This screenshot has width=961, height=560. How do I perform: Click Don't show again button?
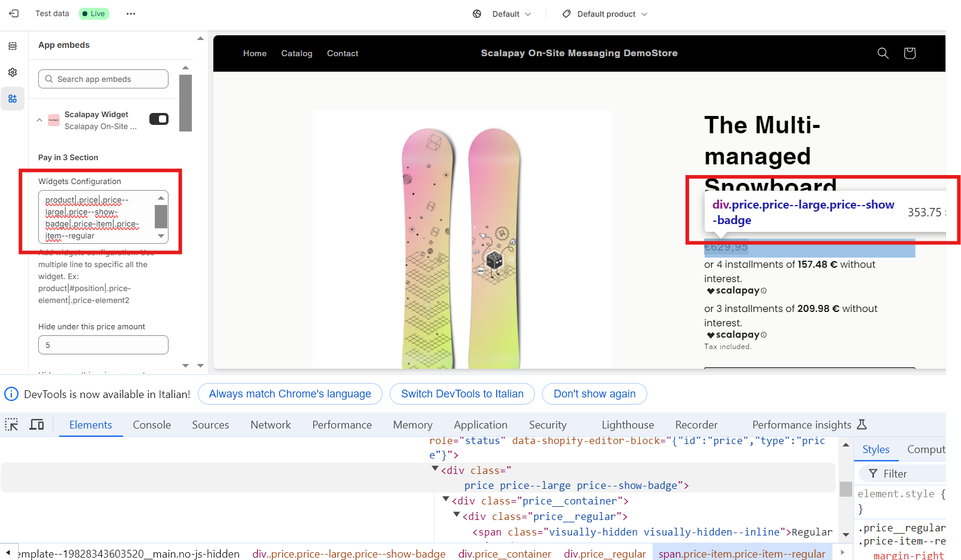click(x=595, y=394)
